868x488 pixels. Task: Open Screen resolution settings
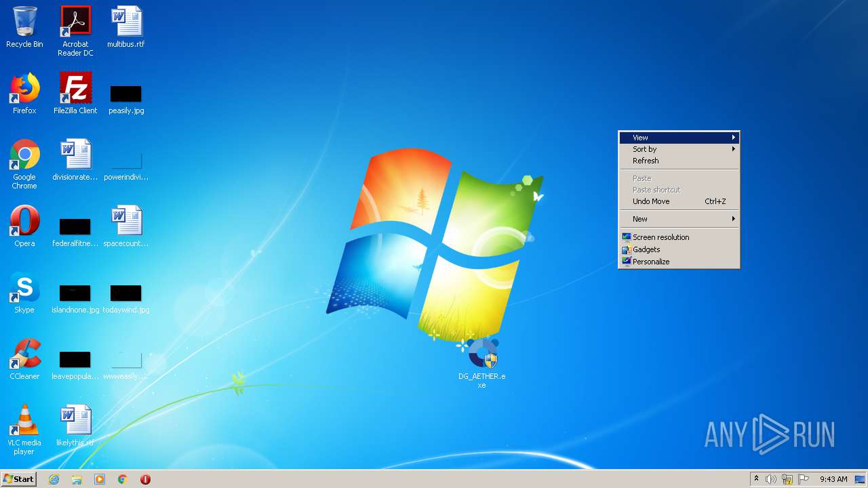(679, 237)
